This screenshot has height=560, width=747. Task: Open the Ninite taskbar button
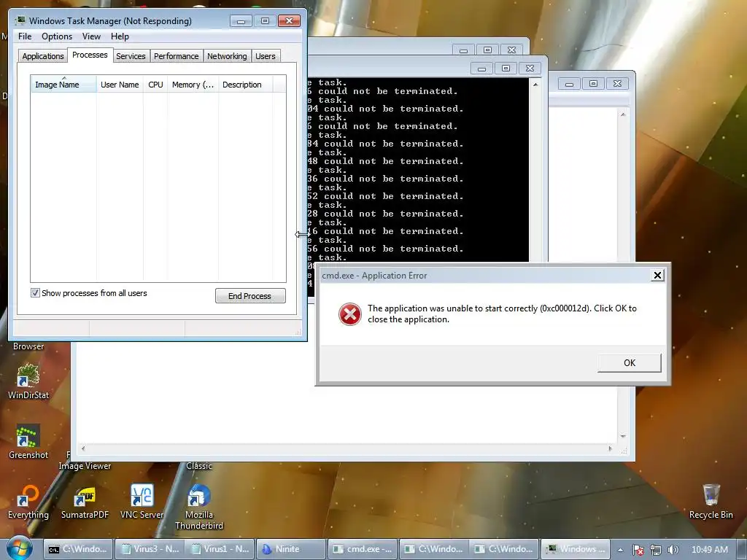pos(290,549)
